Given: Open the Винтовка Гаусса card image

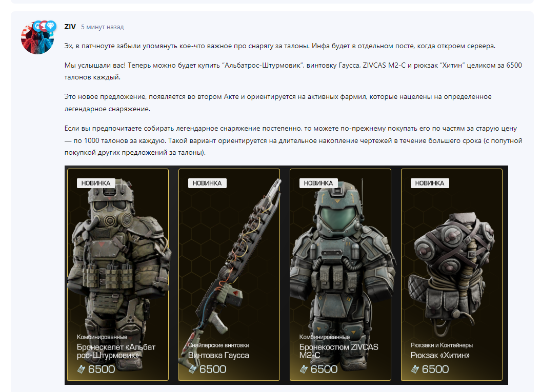Looking at the screenshot, I should pyautogui.click(x=229, y=275).
